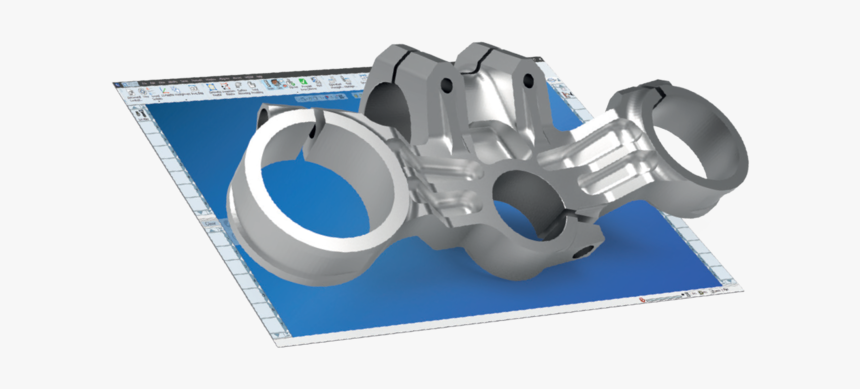This screenshot has height=389, width=860.
Task: Click the ribbon icon showing a yellow square in blue frame
Action: point(211,87)
